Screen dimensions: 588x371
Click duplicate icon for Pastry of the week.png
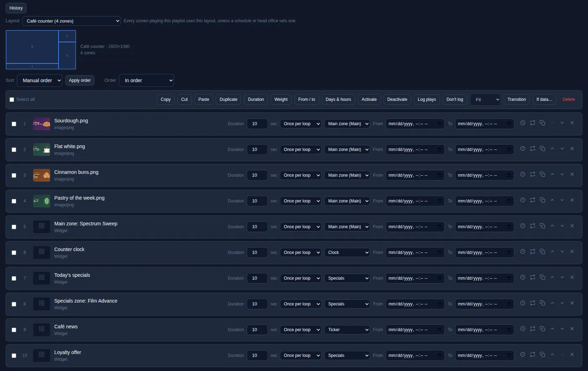(542, 200)
